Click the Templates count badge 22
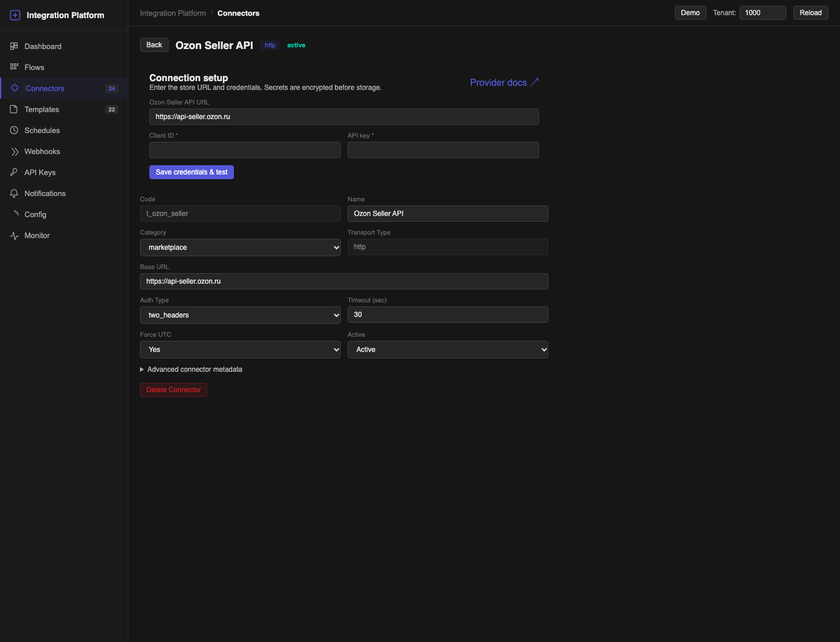This screenshot has width=840, height=642. click(111, 110)
